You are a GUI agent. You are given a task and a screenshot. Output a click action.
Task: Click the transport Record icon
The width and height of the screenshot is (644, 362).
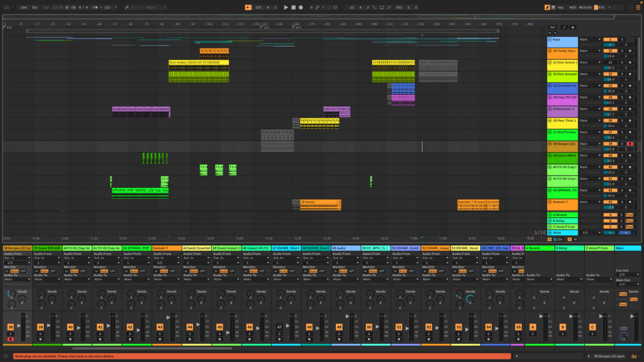pos(301,6)
